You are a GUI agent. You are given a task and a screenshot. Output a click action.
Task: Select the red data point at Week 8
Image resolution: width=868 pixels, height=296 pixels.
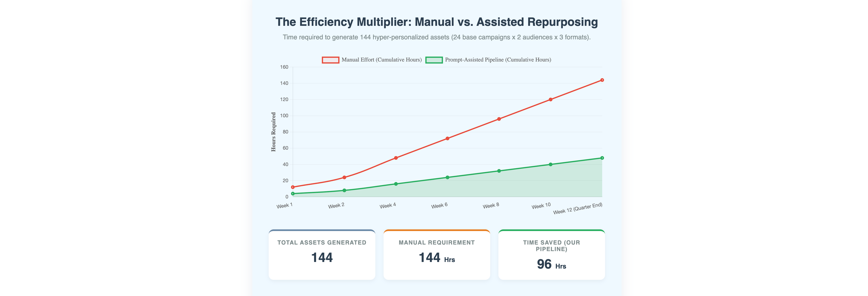(x=499, y=119)
